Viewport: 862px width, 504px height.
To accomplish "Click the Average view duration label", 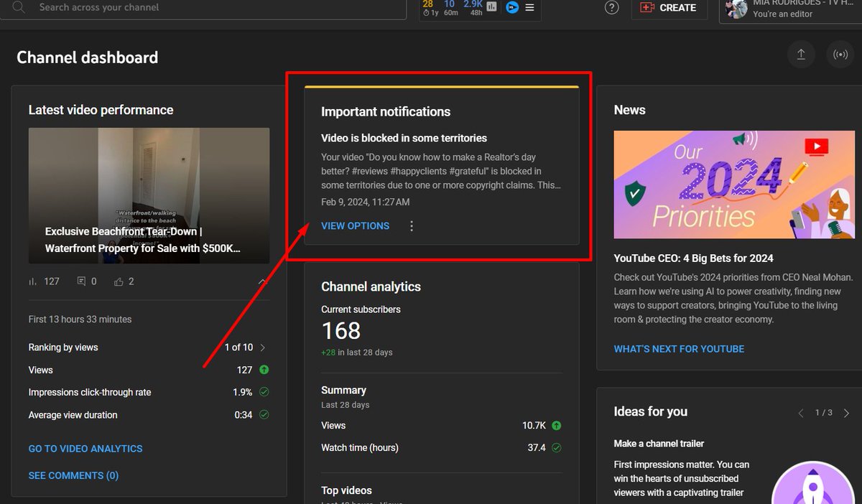I will coord(73,415).
